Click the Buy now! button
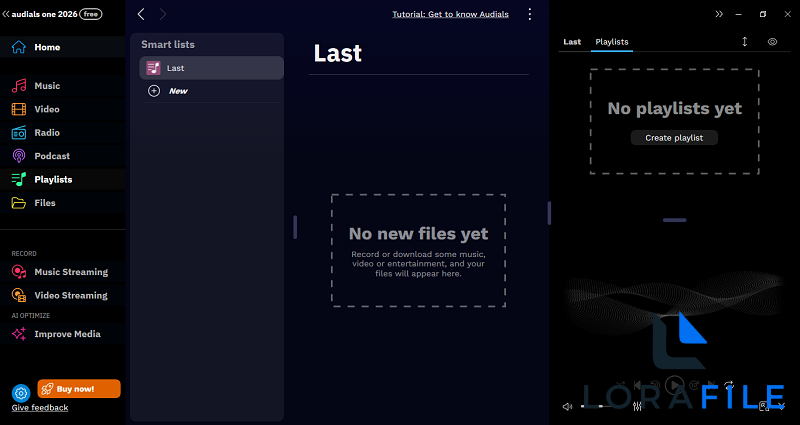This screenshot has width=800, height=425. point(79,389)
